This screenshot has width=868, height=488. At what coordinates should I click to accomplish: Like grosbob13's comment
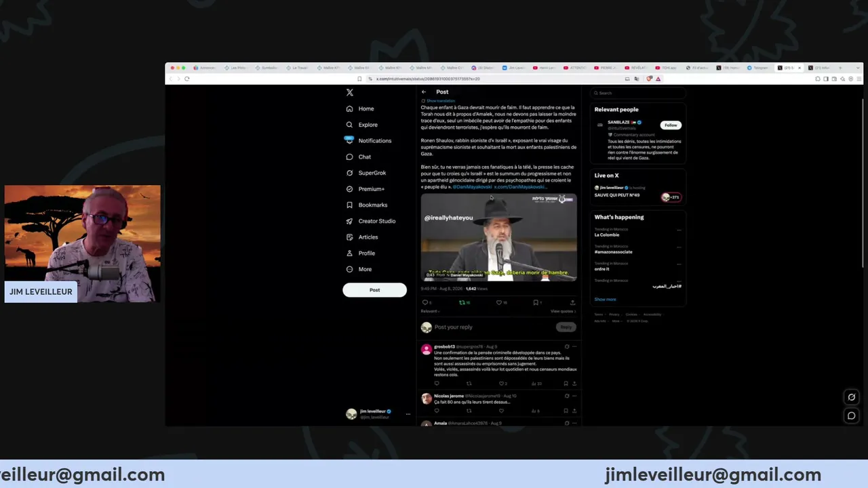[501, 384]
